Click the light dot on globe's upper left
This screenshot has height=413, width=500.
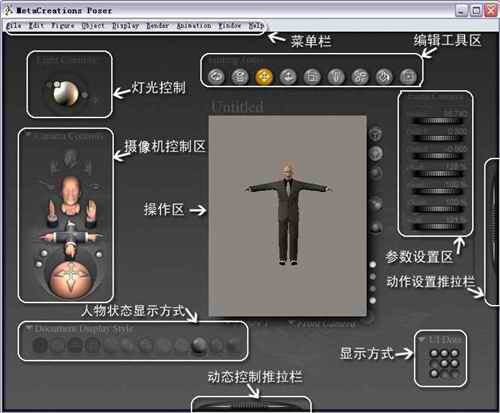(57, 84)
